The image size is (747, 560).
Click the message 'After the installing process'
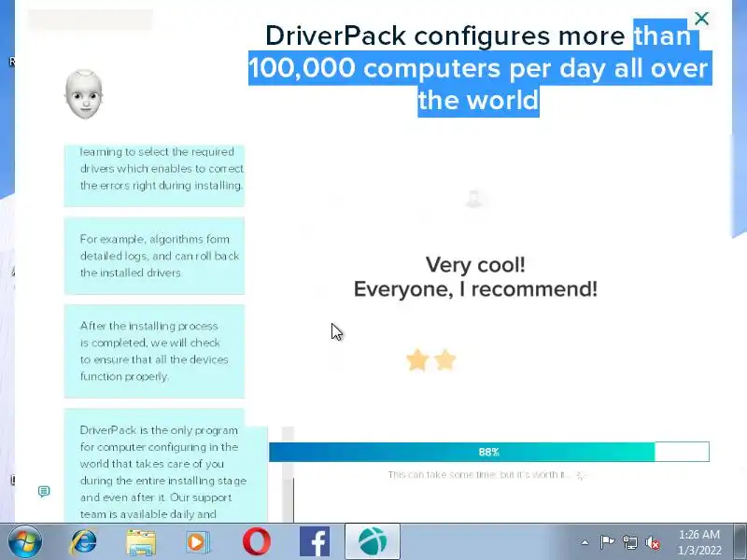tap(154, 351)
